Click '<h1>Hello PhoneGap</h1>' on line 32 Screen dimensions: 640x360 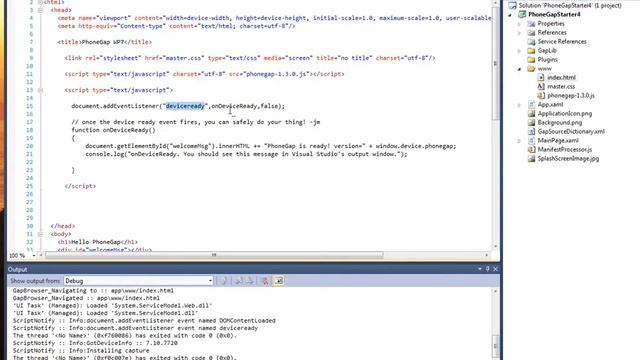point(98,242)
